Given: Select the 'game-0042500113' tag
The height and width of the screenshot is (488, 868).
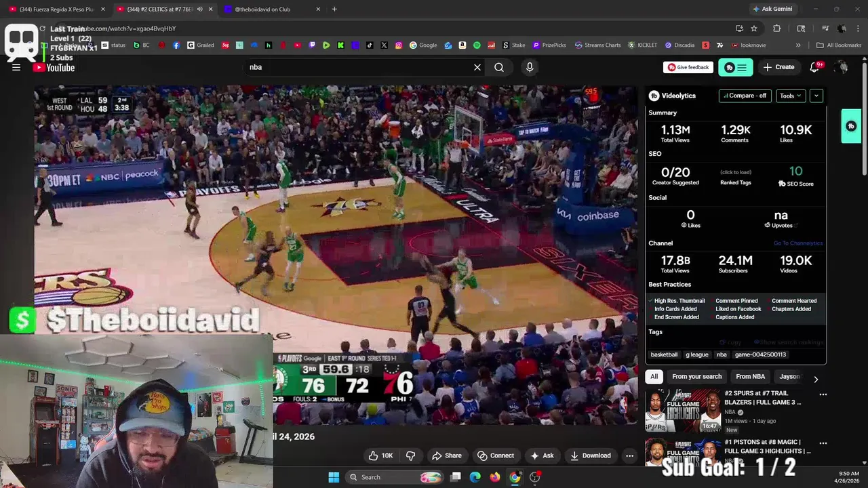Looking at the screenshot, I should point(760,354).
